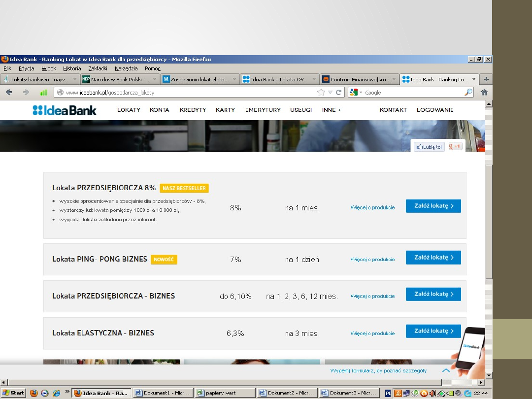
Task: Open a new tab with plus button
Action: [x=486, y=79]
